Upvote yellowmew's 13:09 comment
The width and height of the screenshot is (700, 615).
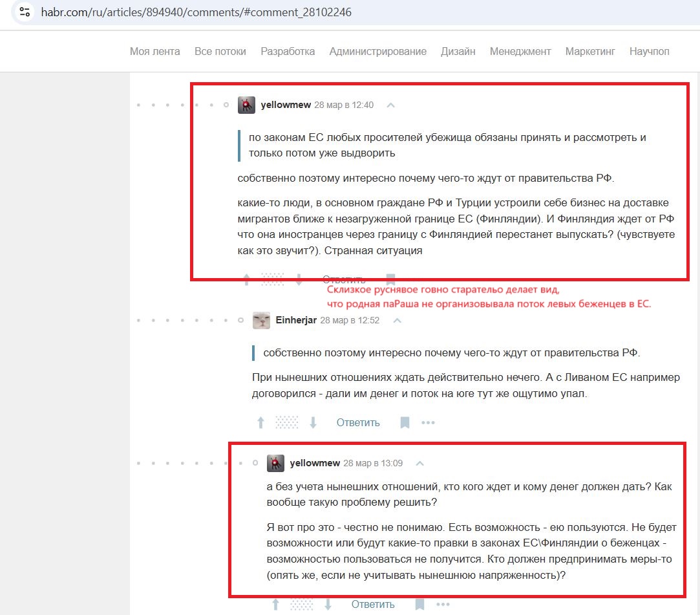(275, 604)
